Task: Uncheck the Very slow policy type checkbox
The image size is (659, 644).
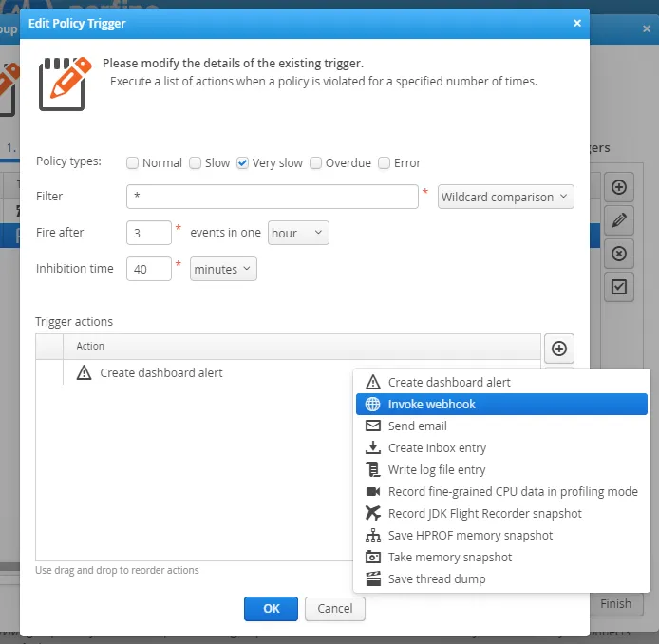Action: 242,162
